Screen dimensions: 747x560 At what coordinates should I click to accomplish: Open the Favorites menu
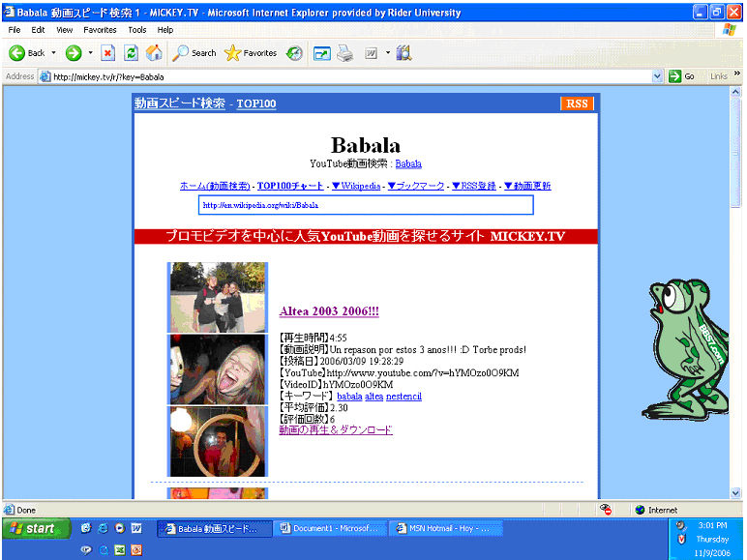point(100,30)
